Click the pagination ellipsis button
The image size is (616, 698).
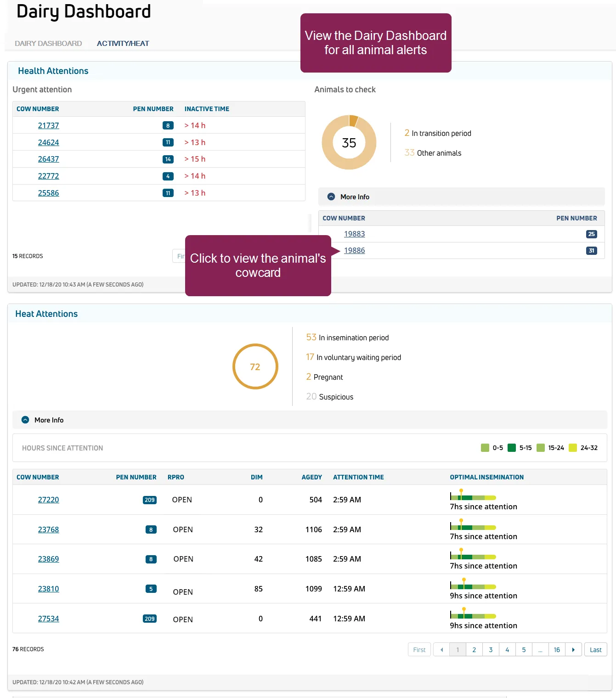(x=540, y=649)
